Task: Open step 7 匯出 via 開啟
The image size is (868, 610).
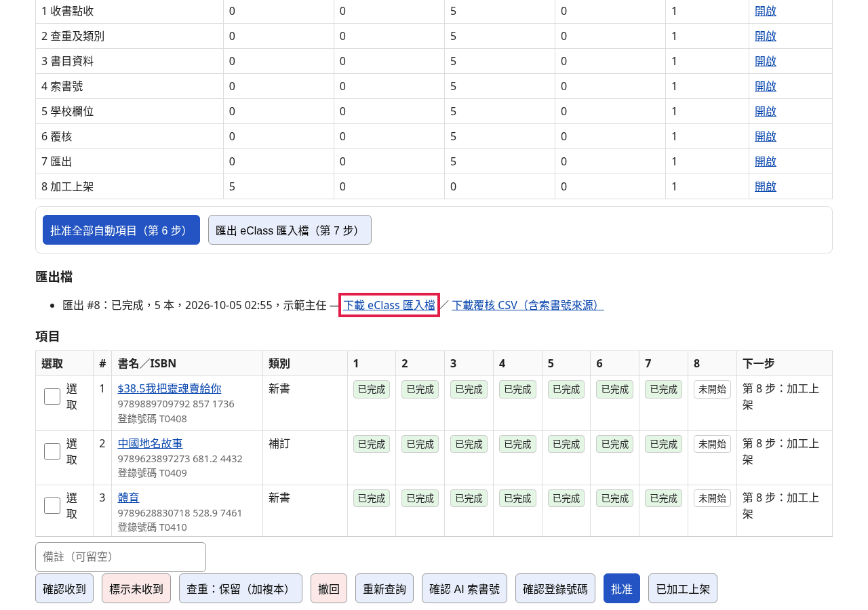Action: click(766, 161)
